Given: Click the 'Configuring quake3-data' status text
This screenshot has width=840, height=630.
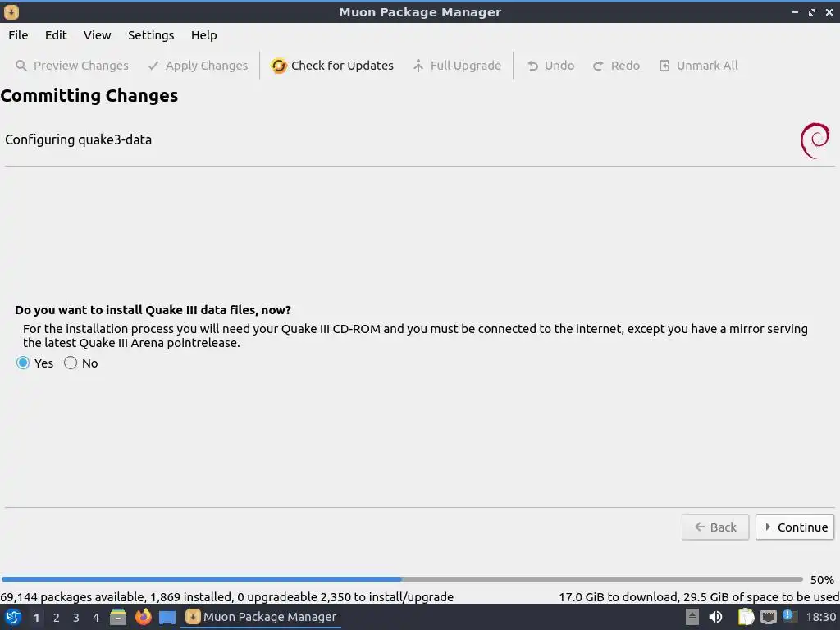Looking at the screenshot, I should click(x=78, y=139).
